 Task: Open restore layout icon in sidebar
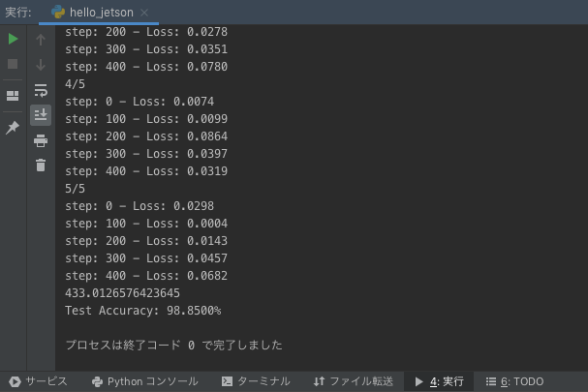coord(13,96)
